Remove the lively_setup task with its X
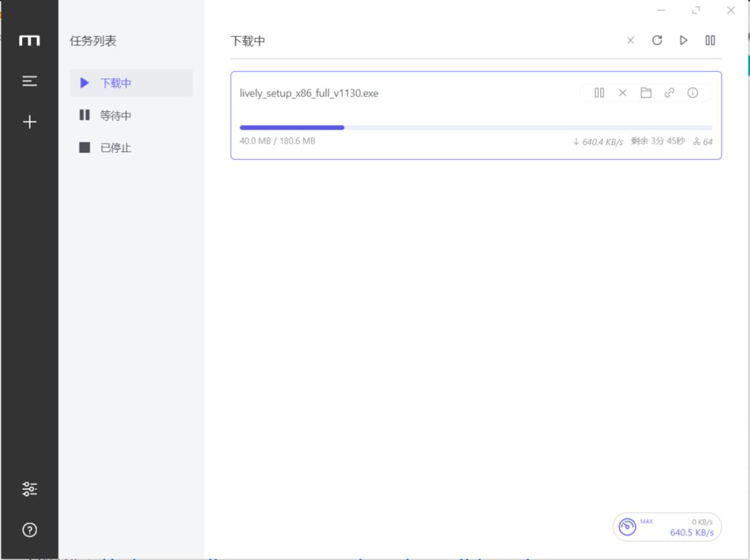The height and width of the screenshot is (560, 750). click(x=622, y=92)
